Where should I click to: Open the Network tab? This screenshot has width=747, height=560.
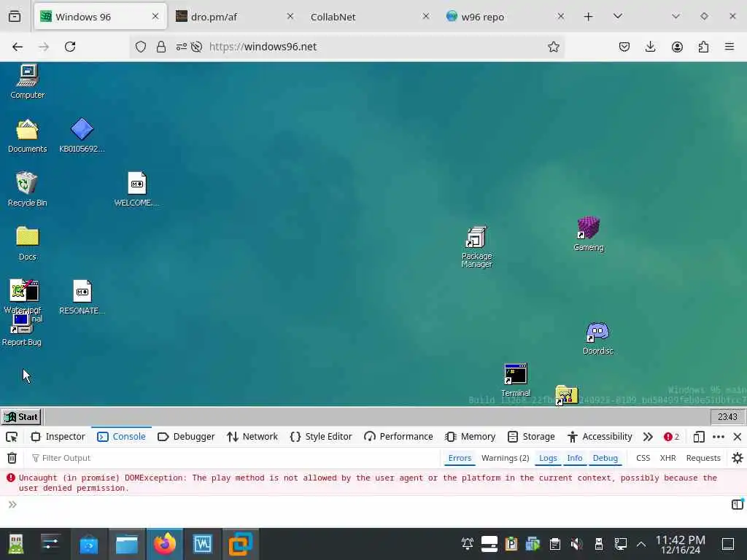pyautogui.click(x=252, y=437)
